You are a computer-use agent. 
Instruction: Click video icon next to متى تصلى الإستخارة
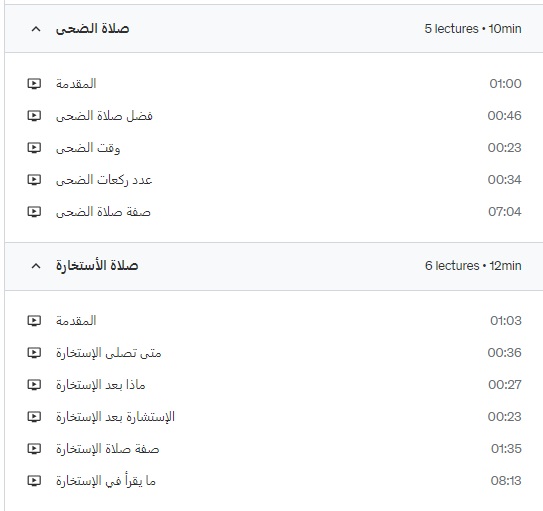[34, 353]
